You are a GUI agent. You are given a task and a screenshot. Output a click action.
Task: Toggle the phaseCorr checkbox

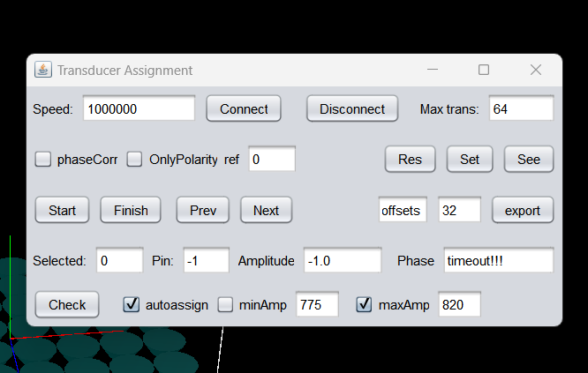[43, 160]
